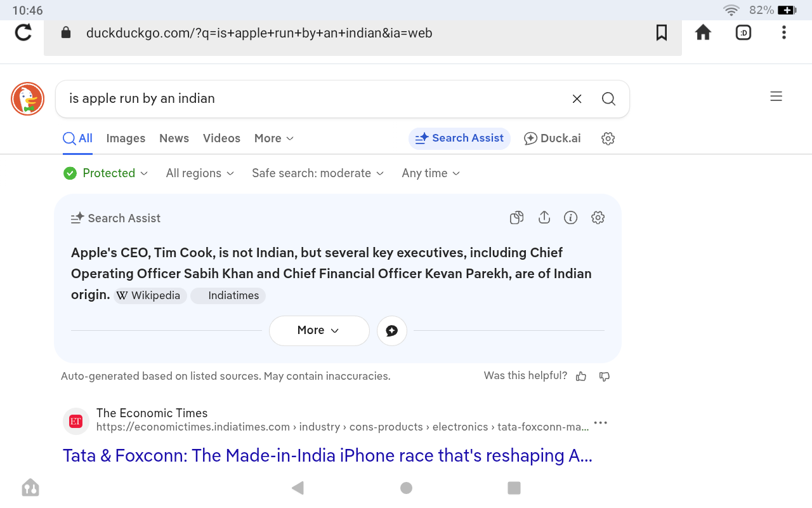The height and width of the screenshot is (508, 812).
Task: Open the Tata & Foxconn article link
Action: pyautogui.click(x=327, y=456)
